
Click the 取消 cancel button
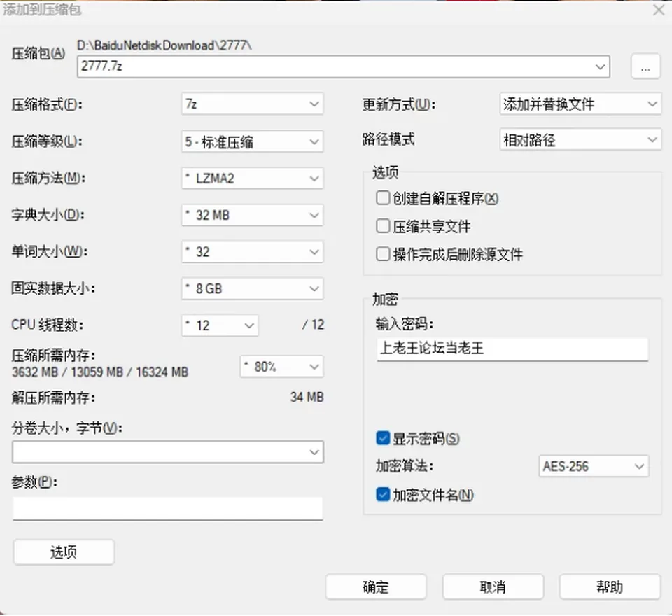pos(493,587)
